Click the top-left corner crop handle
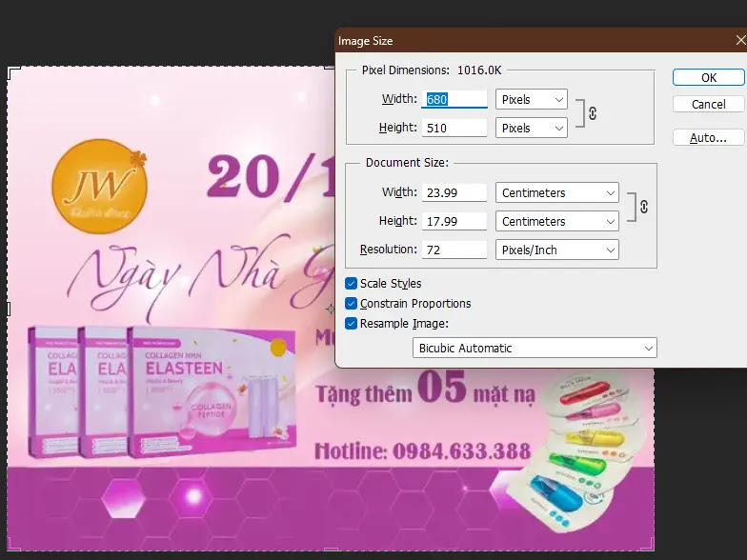This screenshot has width=747, height=560. [13, 72]
